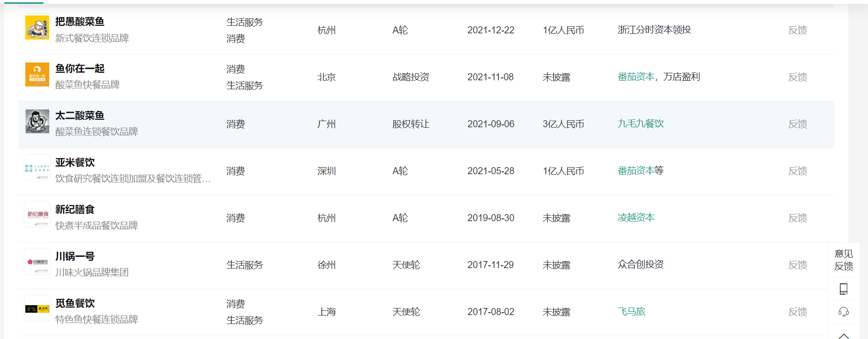Click 反馈 in the 亚米餐饮 row

click(798, 171)
